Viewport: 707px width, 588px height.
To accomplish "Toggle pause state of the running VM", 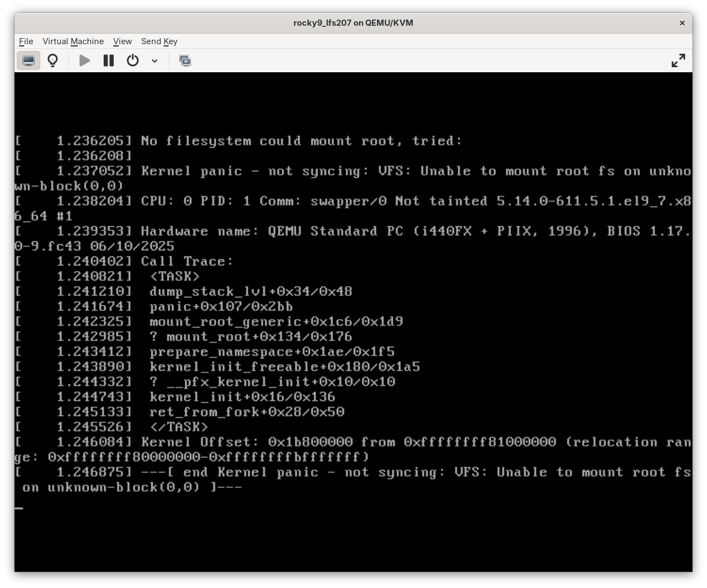I will click(108, 60).
